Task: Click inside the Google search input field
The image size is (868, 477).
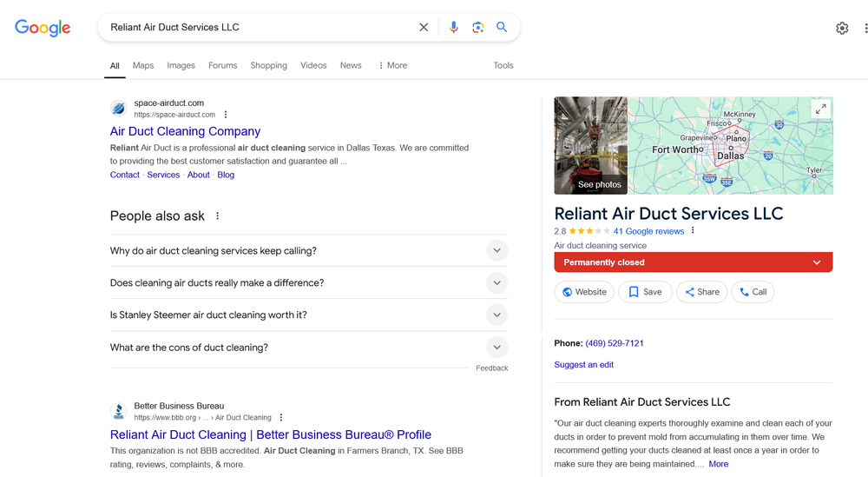Action: point(260,27)
